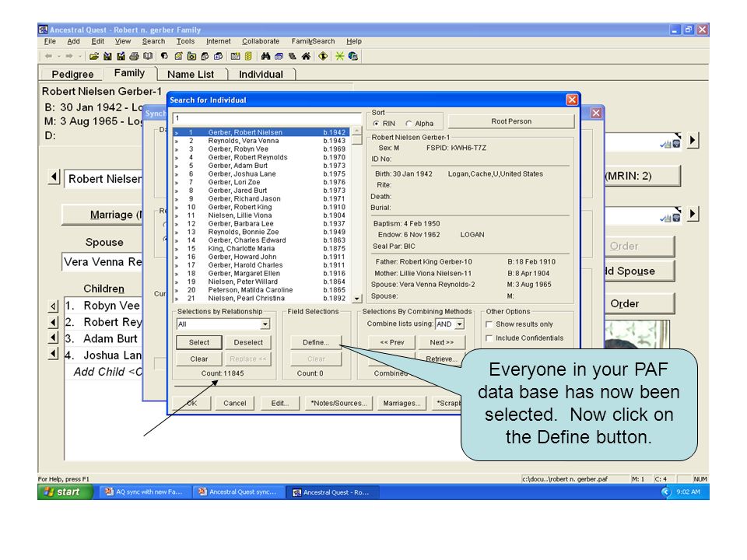
Task: Open the Selections by Relationship 'All' dropdown
Action: click(x=265, y=324)
